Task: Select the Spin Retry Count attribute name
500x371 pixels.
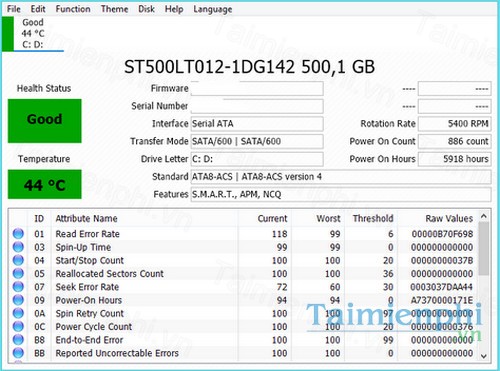Action: 89,314
